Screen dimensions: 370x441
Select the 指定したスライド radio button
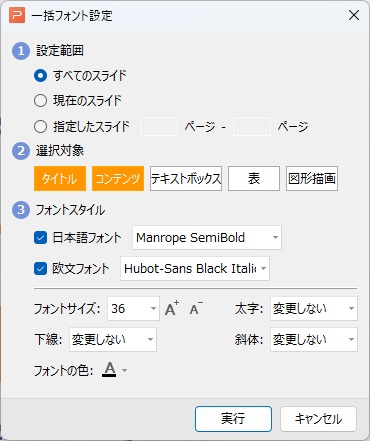point(40,126)
